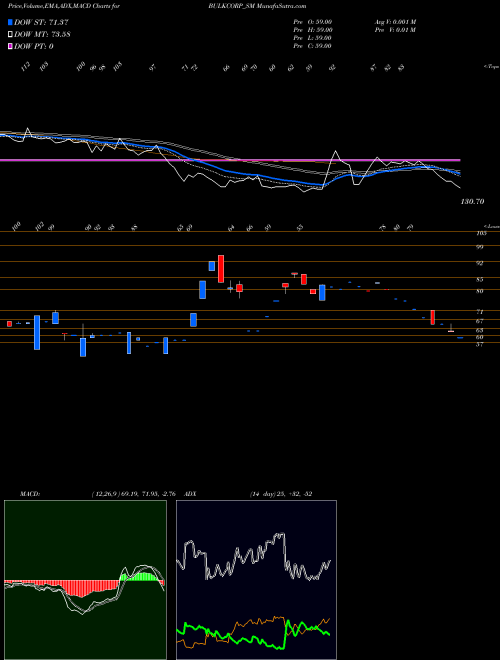Click the 85 price axis label
This screenshot has width=500, height=660.
(x=479, y=279)
